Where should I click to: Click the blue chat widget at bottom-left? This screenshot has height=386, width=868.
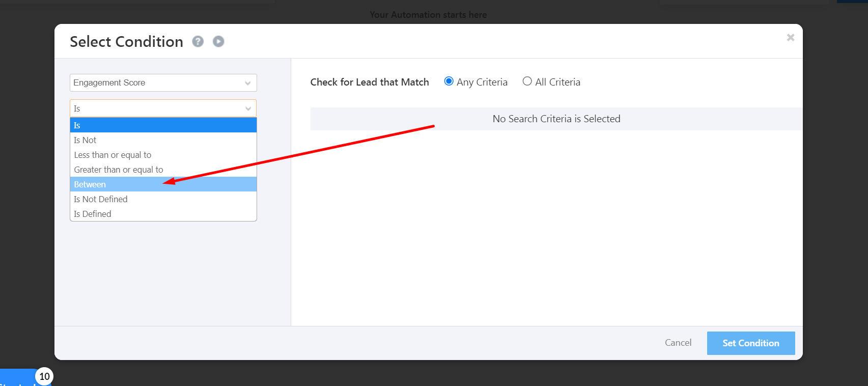pyautogui.click(x=15, y=379)
